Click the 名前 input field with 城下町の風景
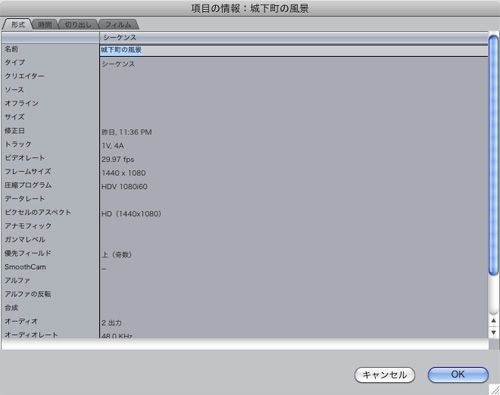Screen dimensions: 500x395 pos(294,50)
